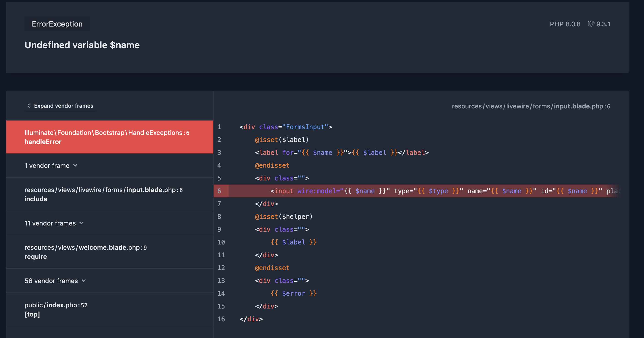Expand the 11 vendor frames group
The height and width of the screenshot is (338, 644).
point(110,223)
